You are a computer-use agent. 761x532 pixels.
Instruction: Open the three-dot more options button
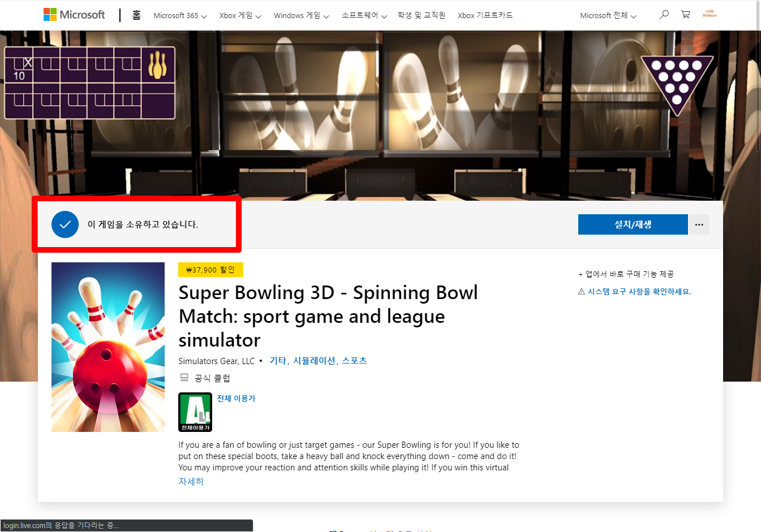tap(699, 224)
